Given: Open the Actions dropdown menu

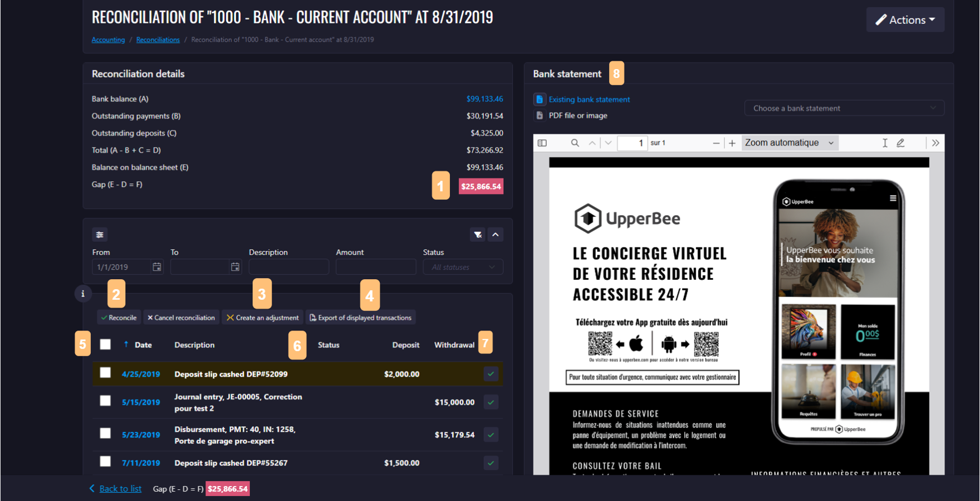Looking at the screenshot, I should [x=905, y=20].
